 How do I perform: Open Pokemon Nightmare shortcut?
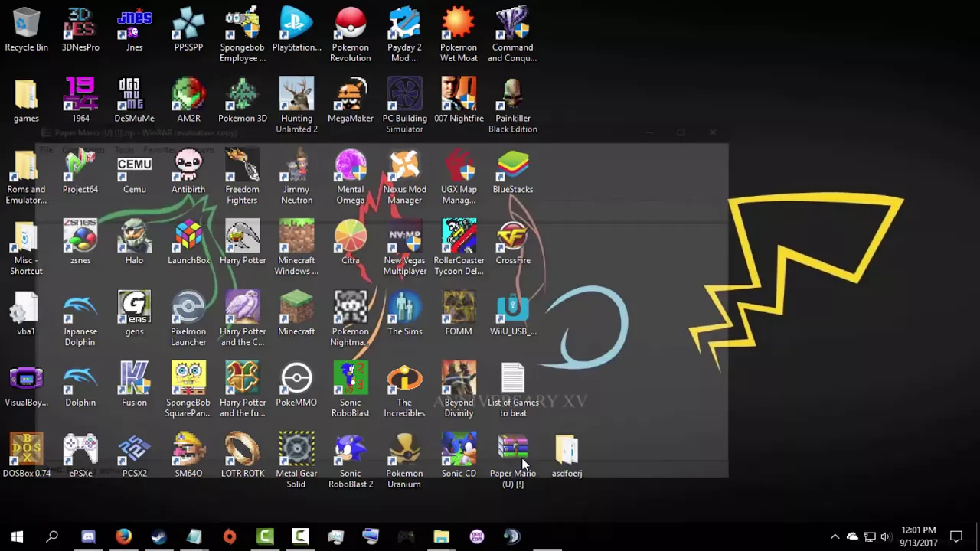click(351, 320)
